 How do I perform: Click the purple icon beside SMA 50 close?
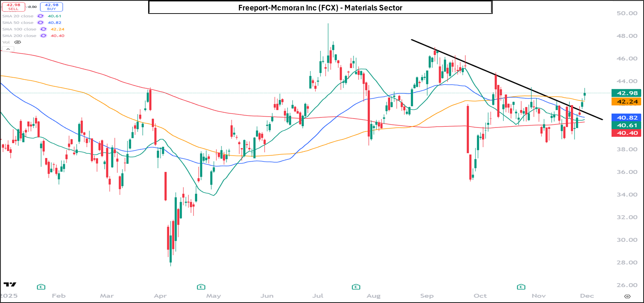tap(41, 23)
